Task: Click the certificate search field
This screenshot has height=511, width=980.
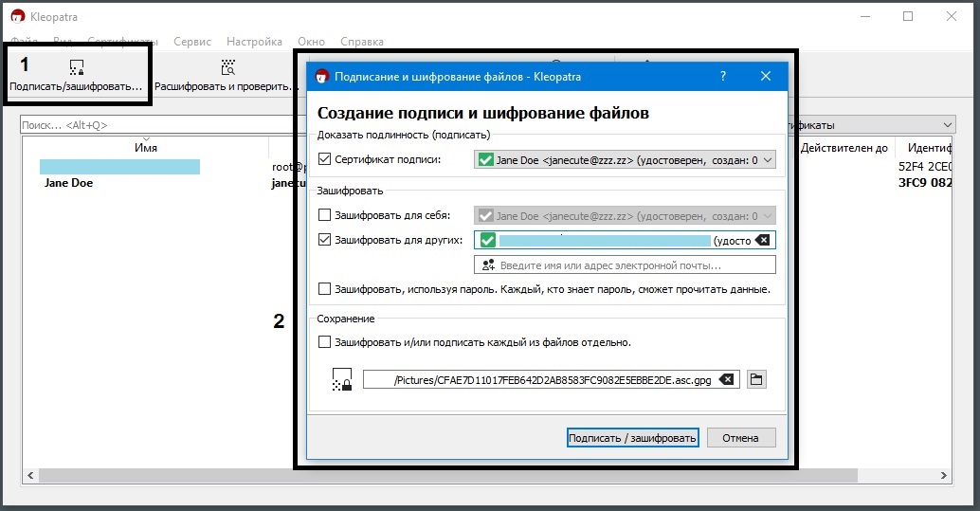Action: [x=162, y=125]
